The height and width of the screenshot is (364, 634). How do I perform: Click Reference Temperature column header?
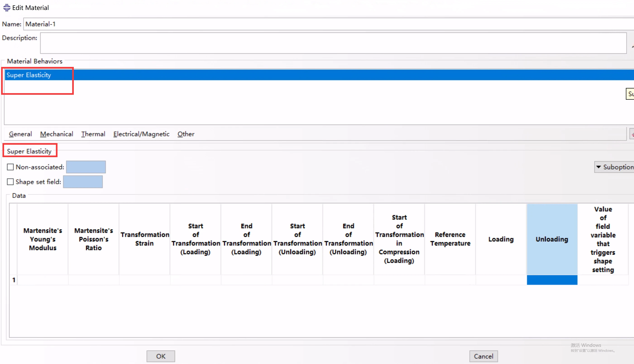coord(450,239)
